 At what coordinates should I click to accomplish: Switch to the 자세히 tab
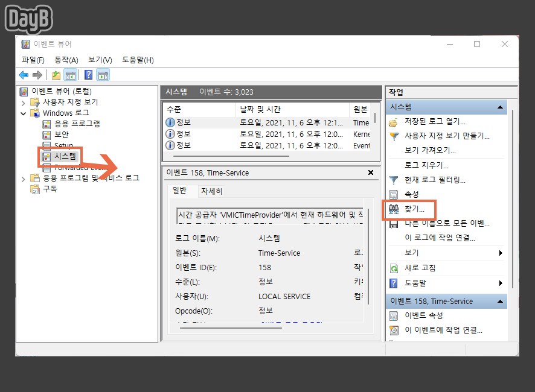[213, 189]
